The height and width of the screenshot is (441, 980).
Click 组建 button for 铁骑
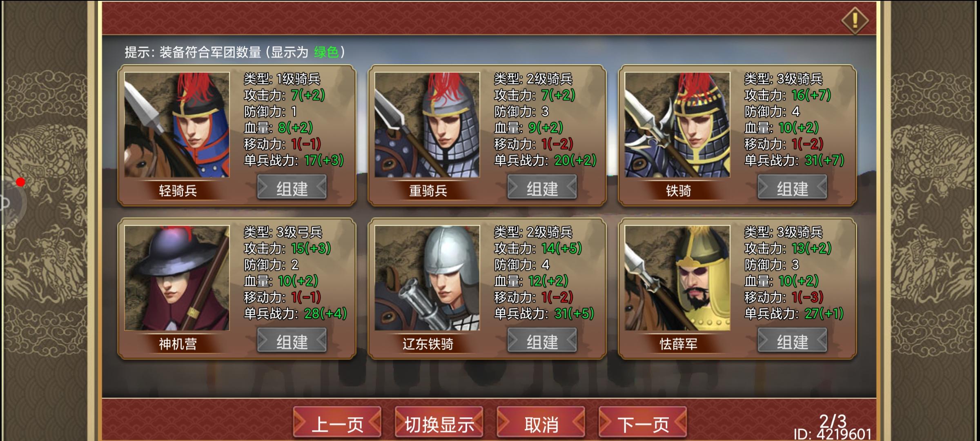click(x=793, y=187)
